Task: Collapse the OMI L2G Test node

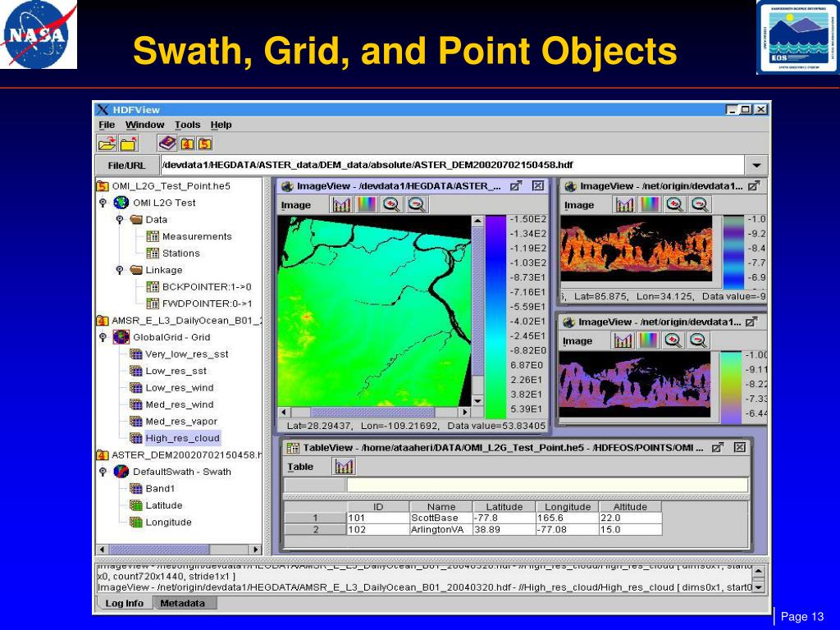Action: point(103,203)
